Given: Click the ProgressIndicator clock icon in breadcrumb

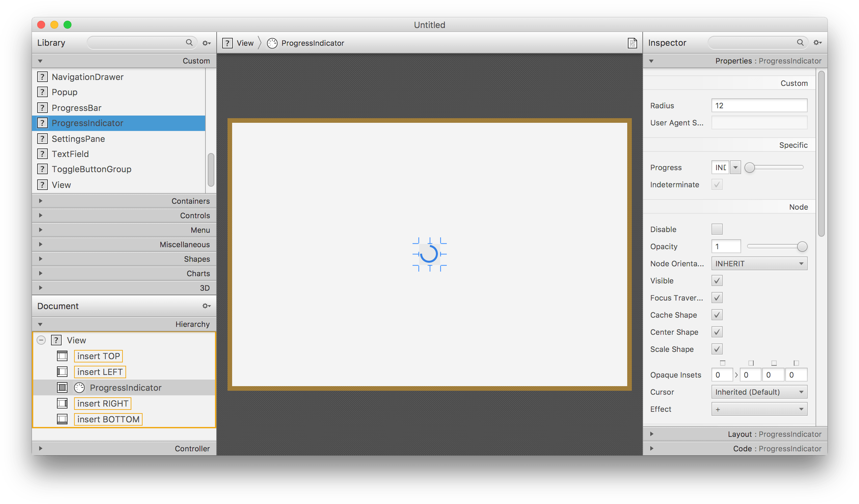Looking at the screenshot, I should click(x=272, y=43).
